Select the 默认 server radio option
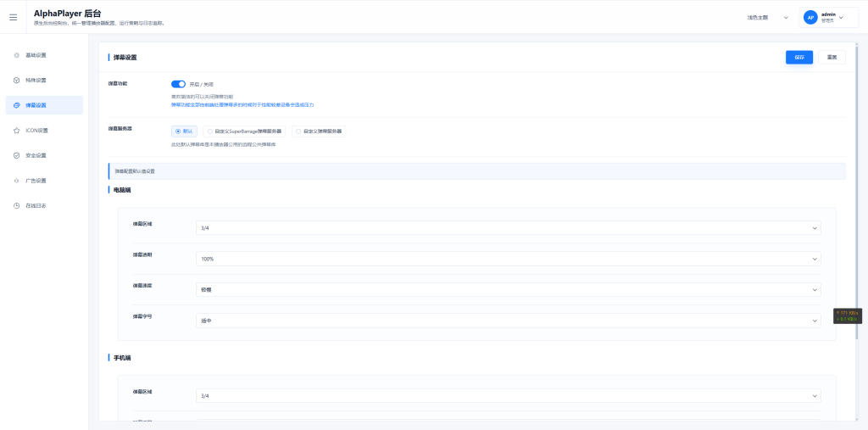This screenshot has width=868, height=430. pos(184,131)
